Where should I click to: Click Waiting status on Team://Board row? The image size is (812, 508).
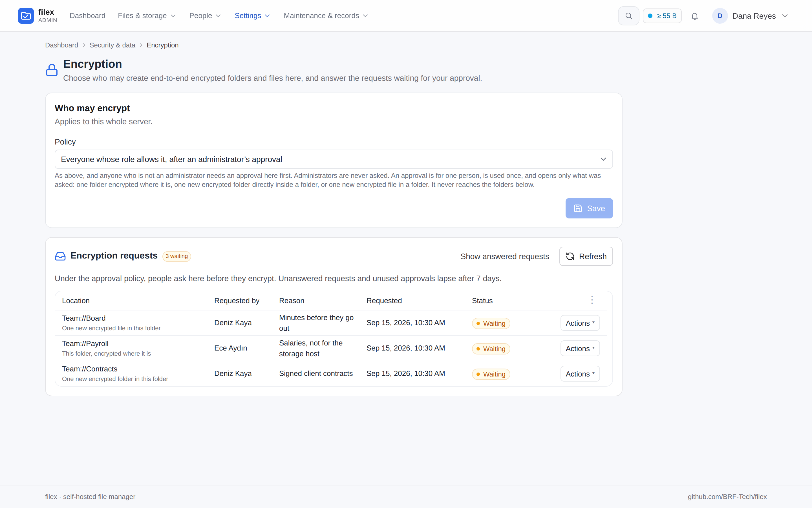click(491, 323)
